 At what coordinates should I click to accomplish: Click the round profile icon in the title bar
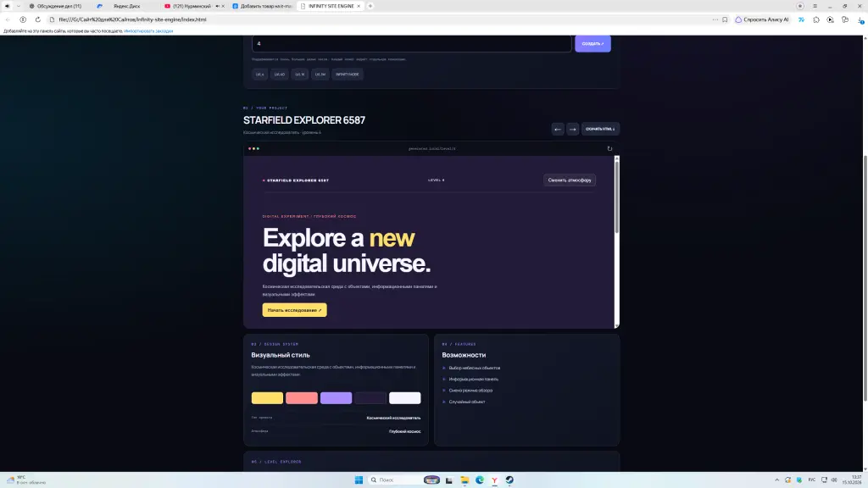(x=800, y=6)
